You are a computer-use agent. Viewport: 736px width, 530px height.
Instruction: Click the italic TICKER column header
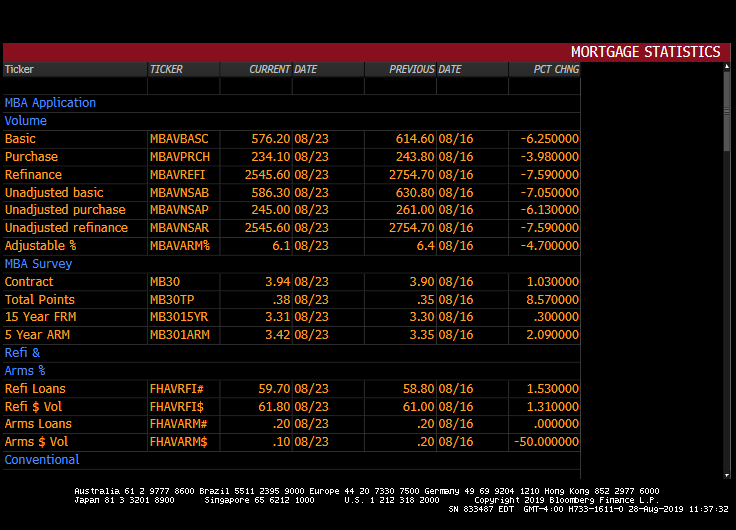pyautogui.click(x=166, y=69)
